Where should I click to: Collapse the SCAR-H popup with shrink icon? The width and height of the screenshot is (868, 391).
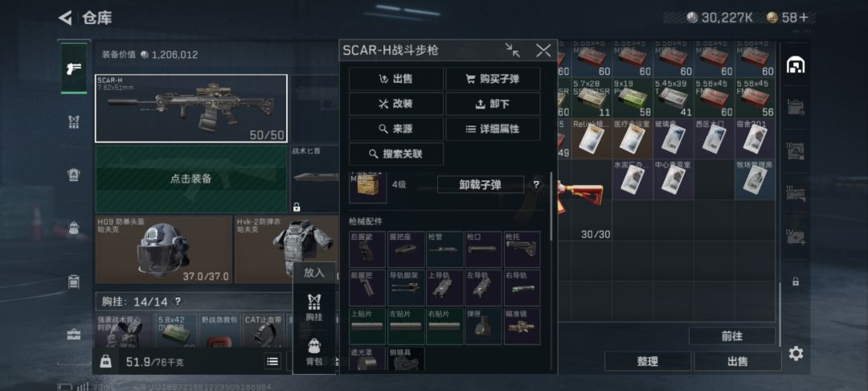[513, 51]
